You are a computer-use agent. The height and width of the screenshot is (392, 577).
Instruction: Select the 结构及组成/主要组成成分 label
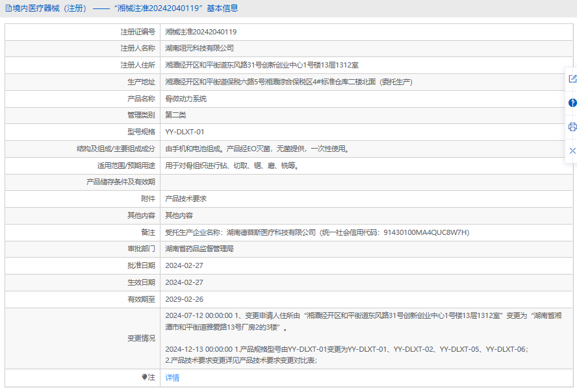[x=116, y=149]
